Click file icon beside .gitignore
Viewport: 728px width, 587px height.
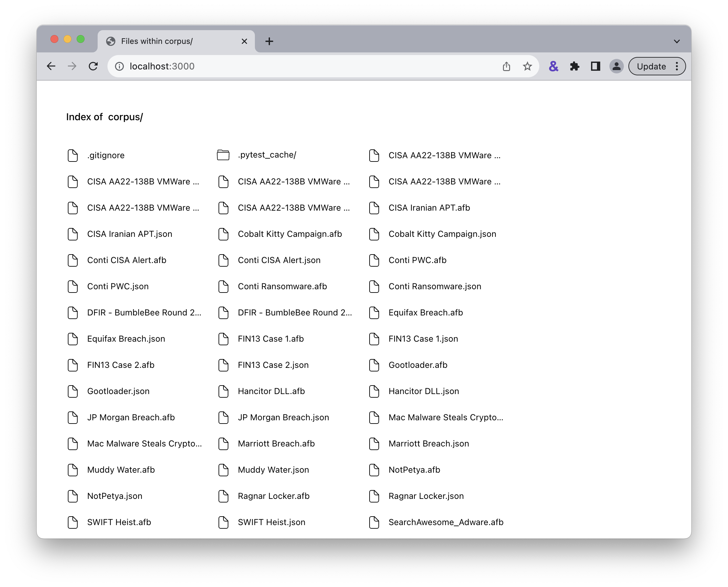[73, 156]
